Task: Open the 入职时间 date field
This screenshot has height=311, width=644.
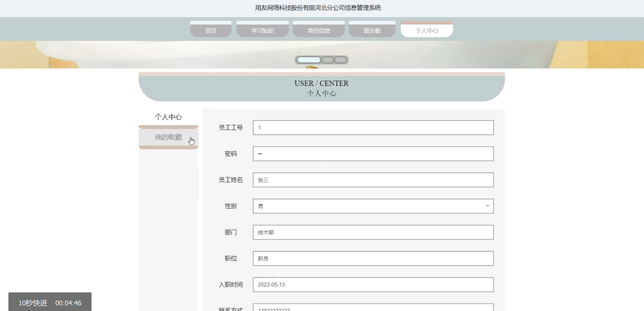Action: [x=373, y=284]
